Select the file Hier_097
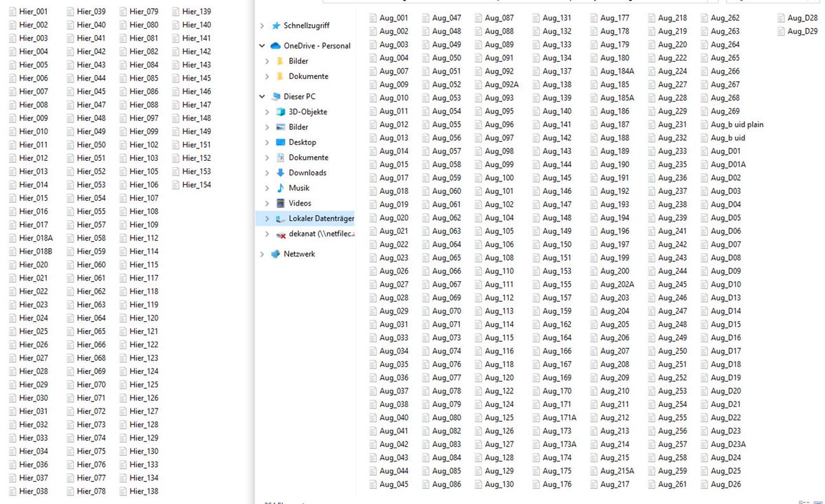This screenshot has width=825, height=504. (x=144, y=118)
